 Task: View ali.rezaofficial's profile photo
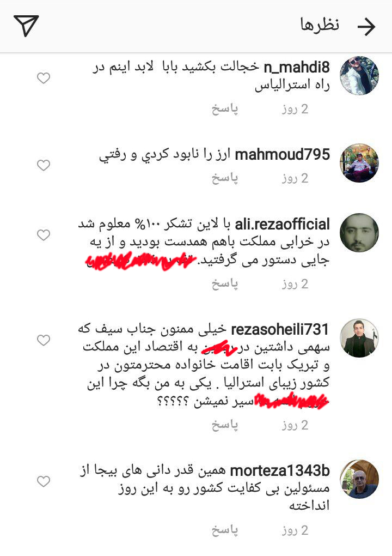coord(359,233)
